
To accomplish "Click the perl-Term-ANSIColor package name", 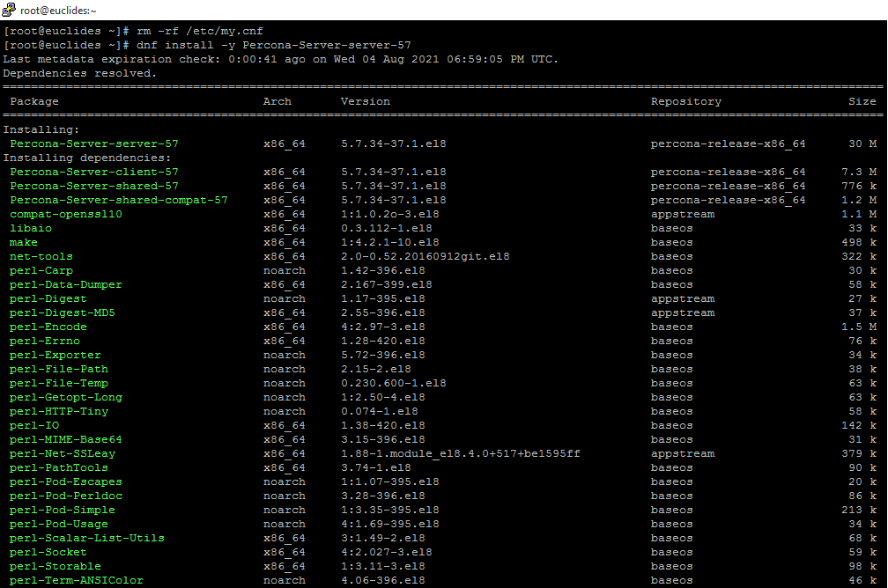I will tap(73, 580).
